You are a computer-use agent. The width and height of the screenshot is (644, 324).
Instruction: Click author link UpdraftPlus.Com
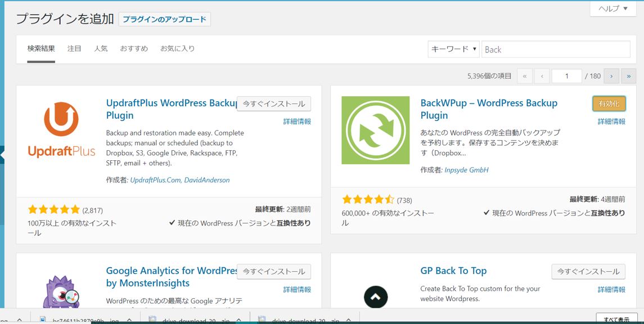pyautogui.click(x=155, y=180)
